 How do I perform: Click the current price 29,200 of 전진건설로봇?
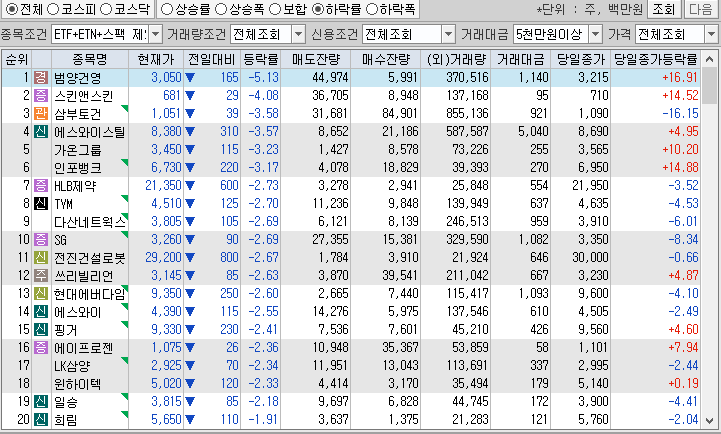tap(163, 257)
